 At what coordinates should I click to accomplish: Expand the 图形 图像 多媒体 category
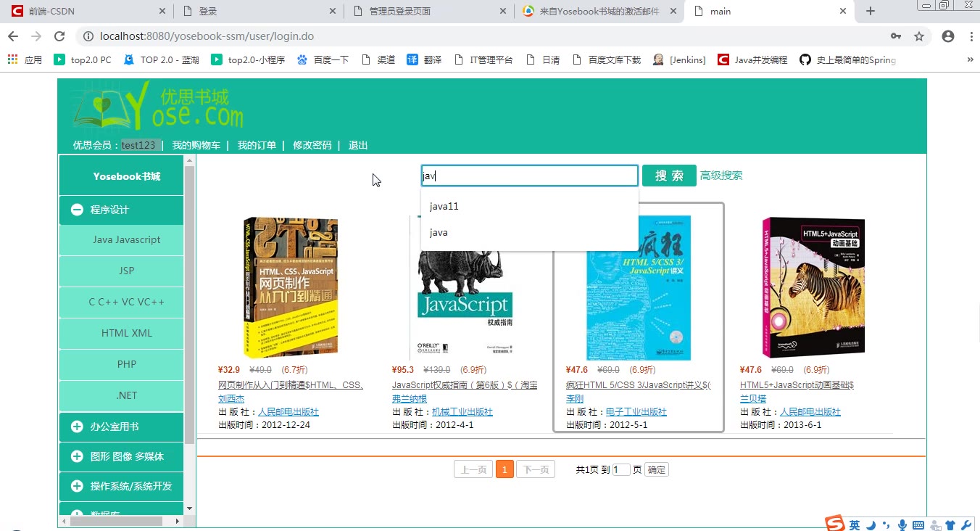tap(77, 456)
